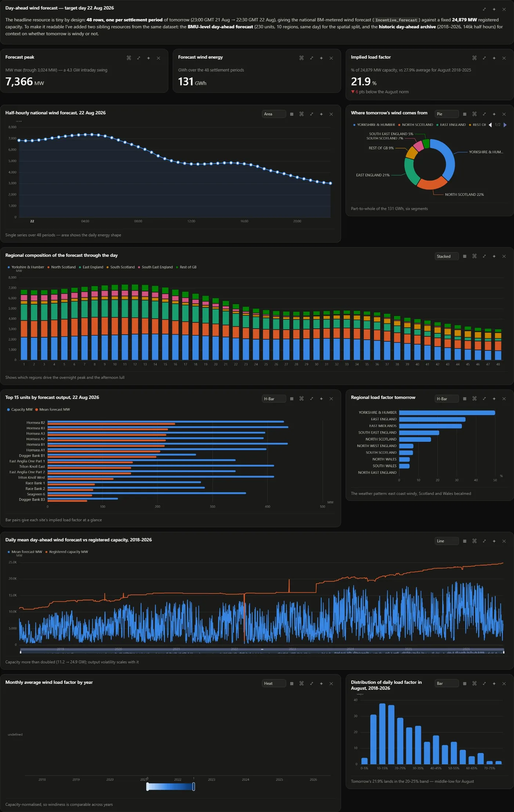Click sparkle icon on Forecast wind energy card
The image size is (514, 812).
(321, 58)
